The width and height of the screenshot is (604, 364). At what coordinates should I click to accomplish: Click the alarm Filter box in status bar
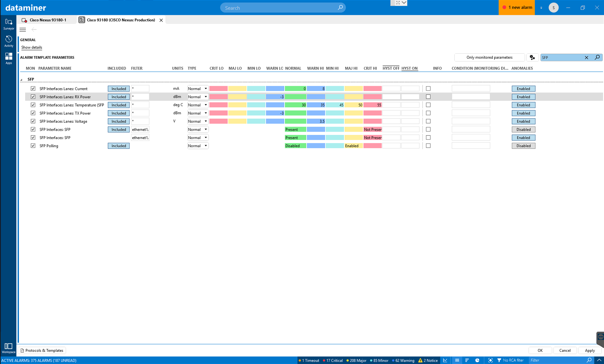[557, 360]
